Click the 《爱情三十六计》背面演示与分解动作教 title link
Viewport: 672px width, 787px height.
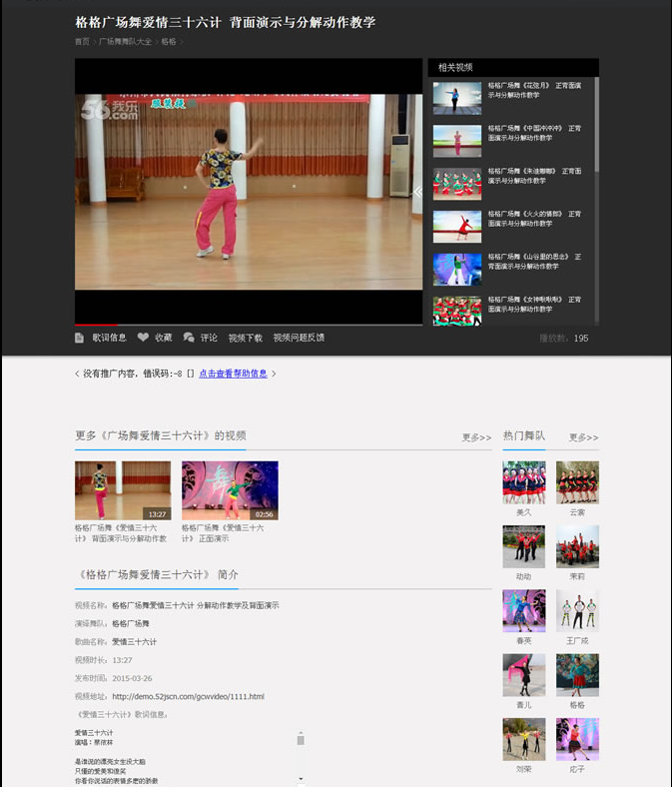coord(121,533)
